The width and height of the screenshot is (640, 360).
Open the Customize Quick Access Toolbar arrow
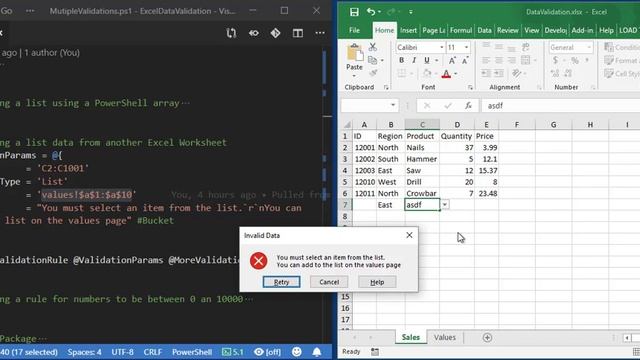coord(411,12)
